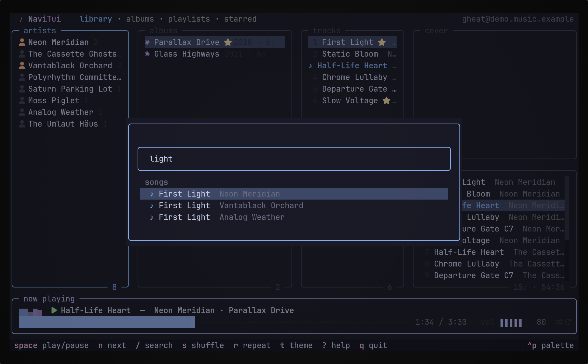Select First Light by Neon Meridian search result
The width and height of the screenshot is (588, 364).
294,194
